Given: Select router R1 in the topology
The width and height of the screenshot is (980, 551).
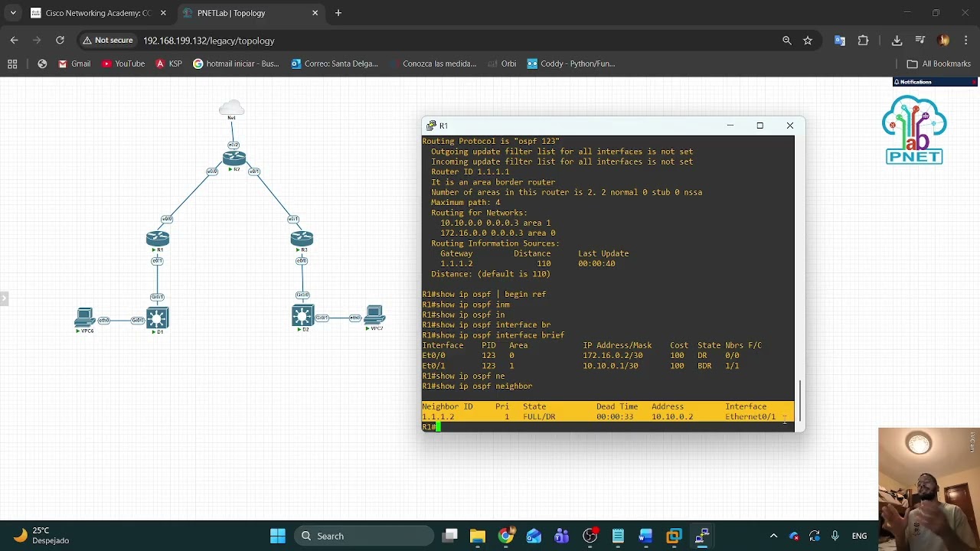Looking at the screenshot, I should click(x=158, y=239).
